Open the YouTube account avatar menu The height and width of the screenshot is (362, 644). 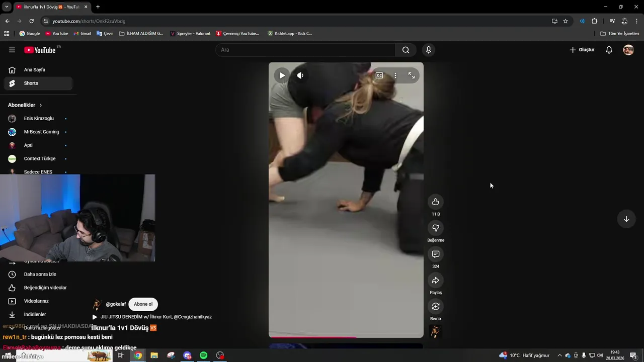(628, 50)
